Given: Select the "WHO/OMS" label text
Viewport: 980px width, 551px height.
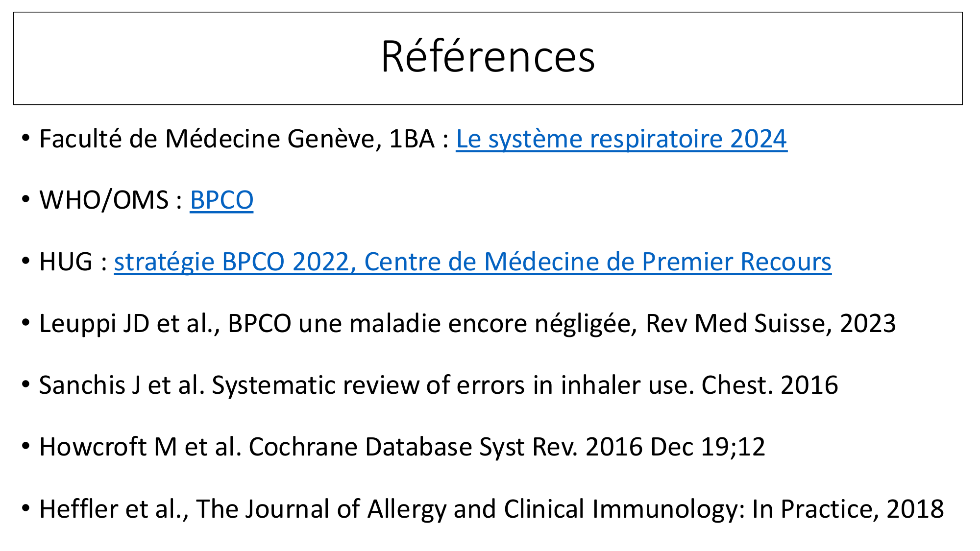Looking at the screenshot, I should tap(104, 200).
